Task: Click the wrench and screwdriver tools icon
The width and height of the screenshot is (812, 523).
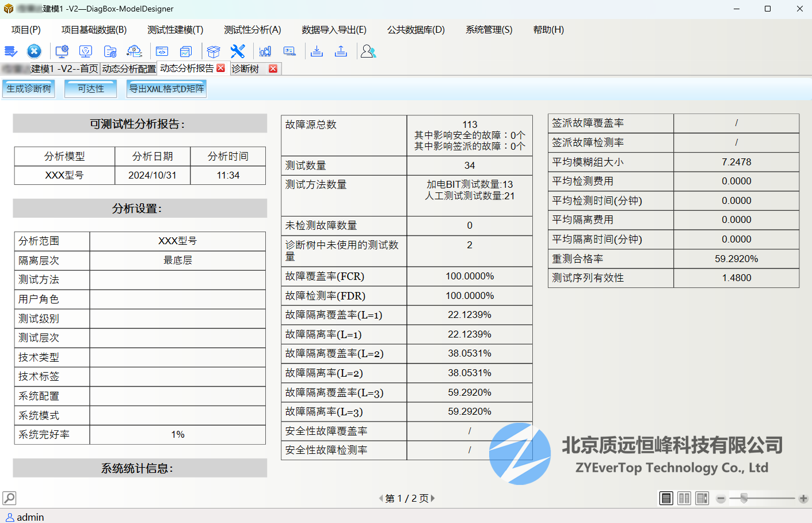Action: [238, 51]
